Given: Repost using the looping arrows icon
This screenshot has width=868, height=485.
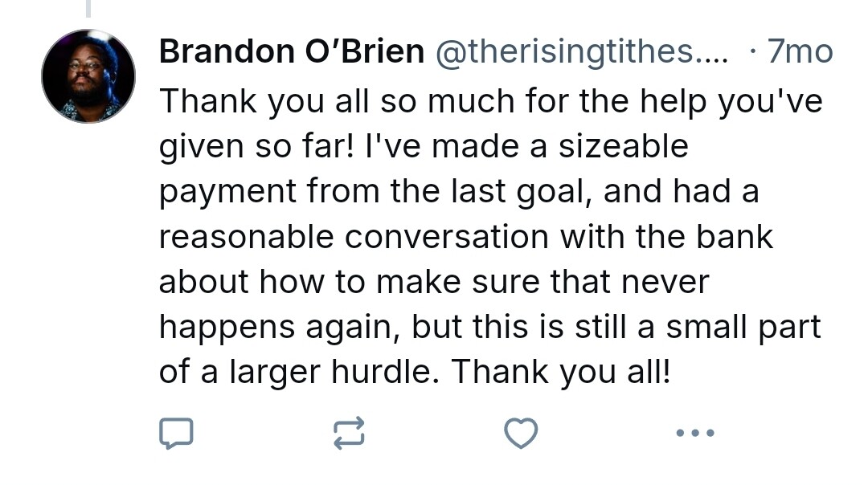Looking at the screenshot, I should (x=349, y=433).
